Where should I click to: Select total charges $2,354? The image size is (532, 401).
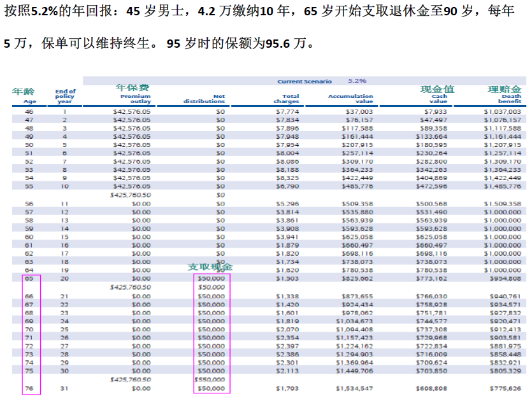(288, 338)
